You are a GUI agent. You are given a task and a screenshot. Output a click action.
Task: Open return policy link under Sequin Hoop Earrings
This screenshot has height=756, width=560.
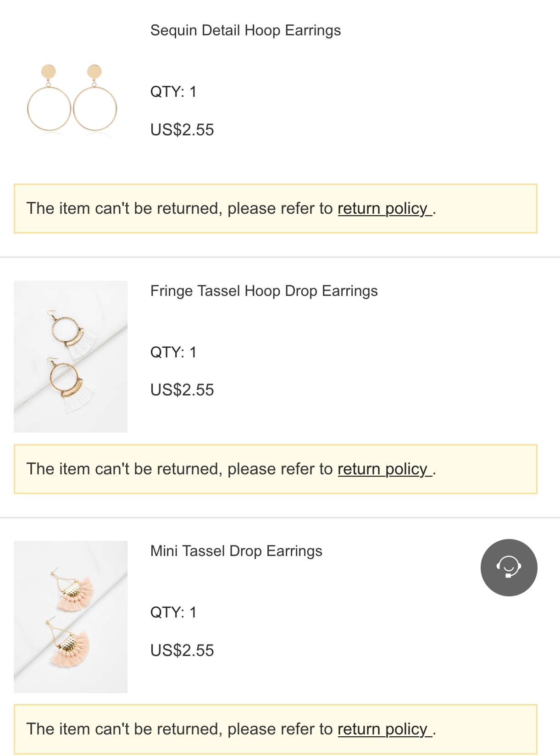384,209
